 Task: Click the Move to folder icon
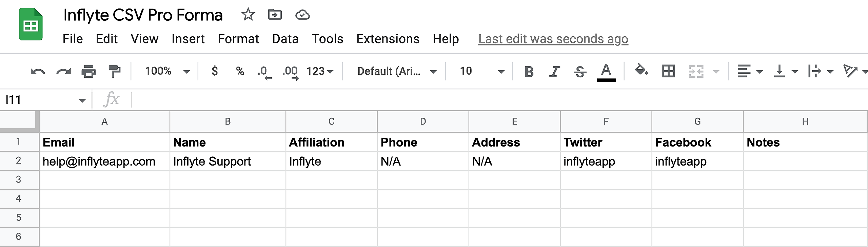(275, 15)
